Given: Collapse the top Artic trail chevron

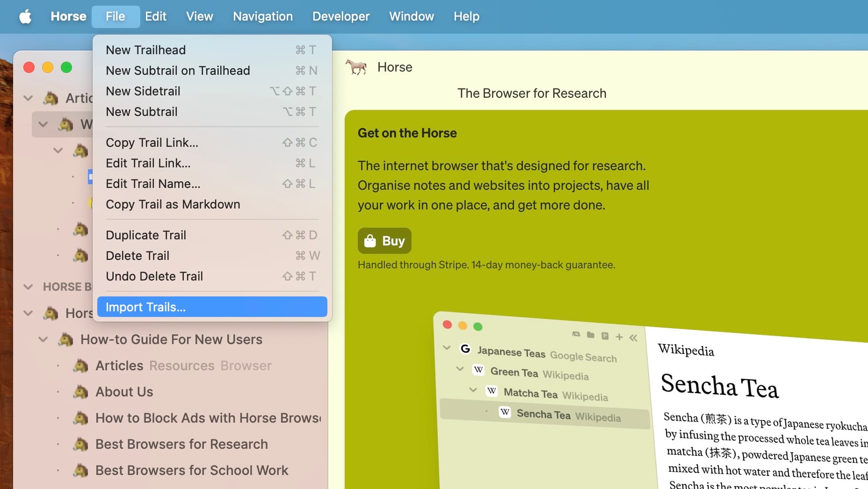Looking at the screenshot, I should click(x=28, y=98).
